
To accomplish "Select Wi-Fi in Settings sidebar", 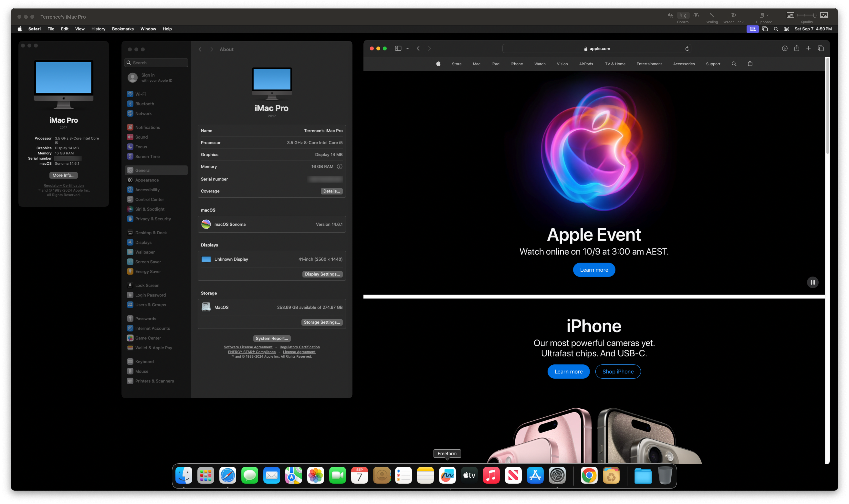I will point(156,94).
